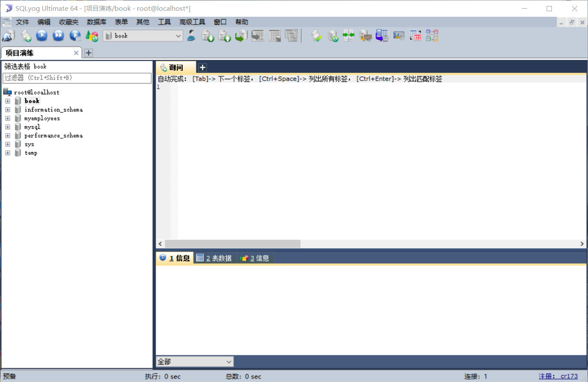Open the 表单 menu

[x=121, y=22]
